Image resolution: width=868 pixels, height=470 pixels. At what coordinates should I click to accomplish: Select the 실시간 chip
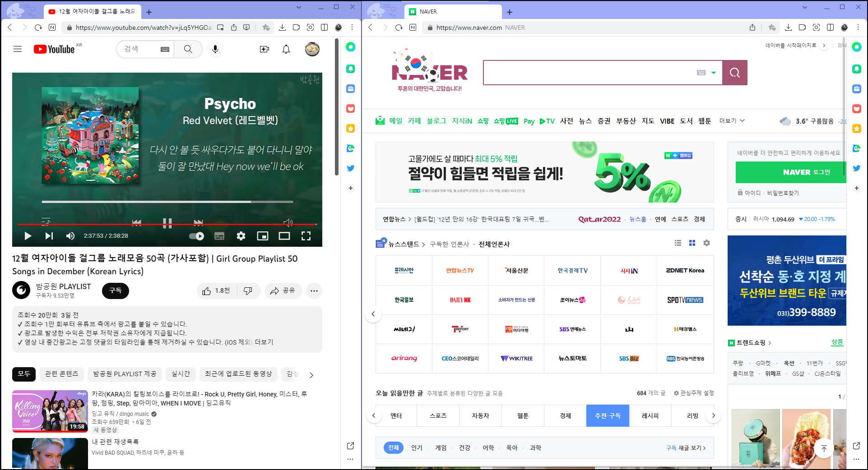181,374
